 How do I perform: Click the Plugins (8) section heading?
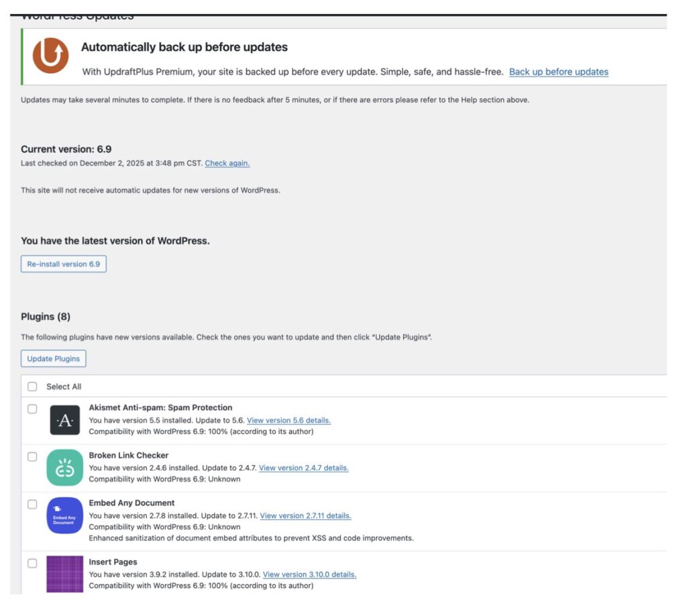point(46,317)
